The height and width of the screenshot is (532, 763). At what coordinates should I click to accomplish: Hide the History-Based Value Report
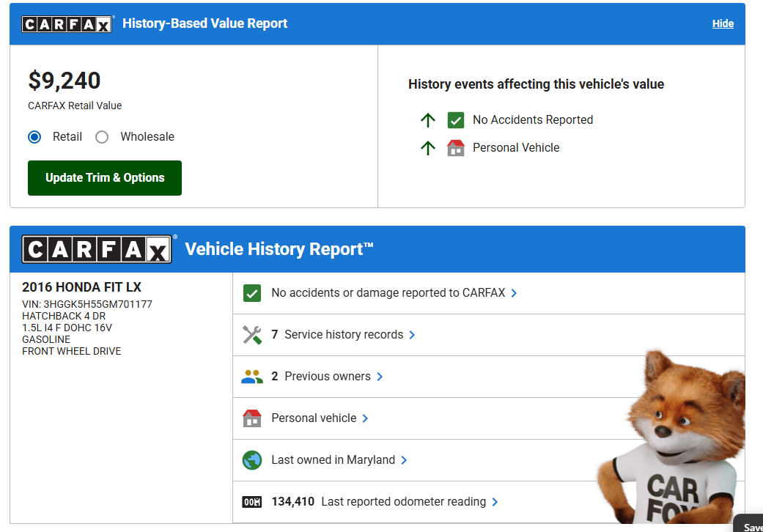723,23
